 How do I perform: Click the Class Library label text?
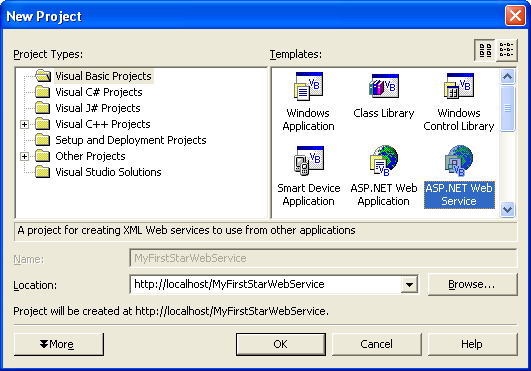click(384, 113)
